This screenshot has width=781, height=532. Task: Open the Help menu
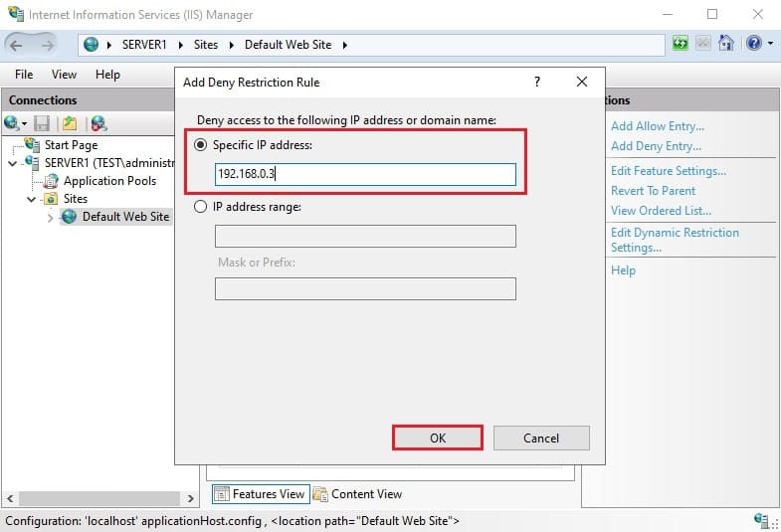pos(107,75)
